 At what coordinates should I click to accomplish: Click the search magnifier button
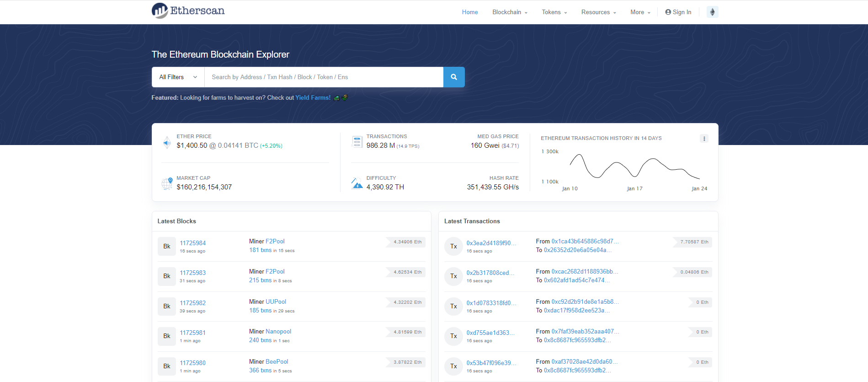(x=454, y=77)
